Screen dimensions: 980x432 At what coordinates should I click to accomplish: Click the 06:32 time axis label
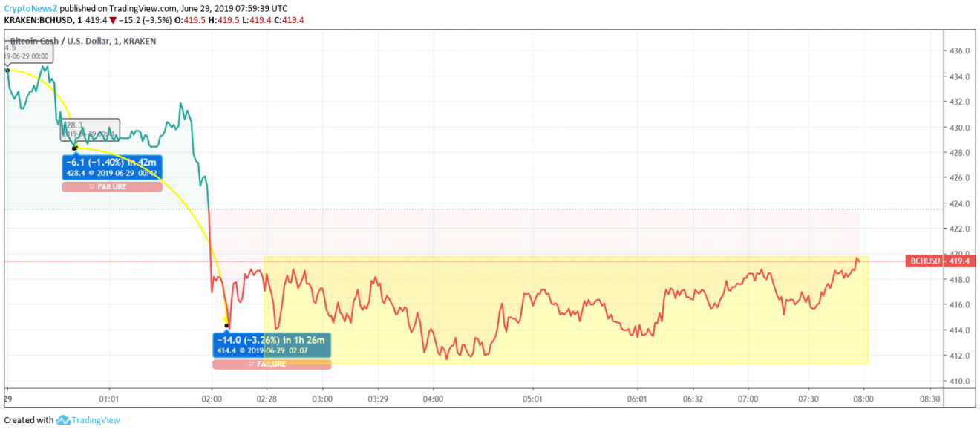coord(693,399)
